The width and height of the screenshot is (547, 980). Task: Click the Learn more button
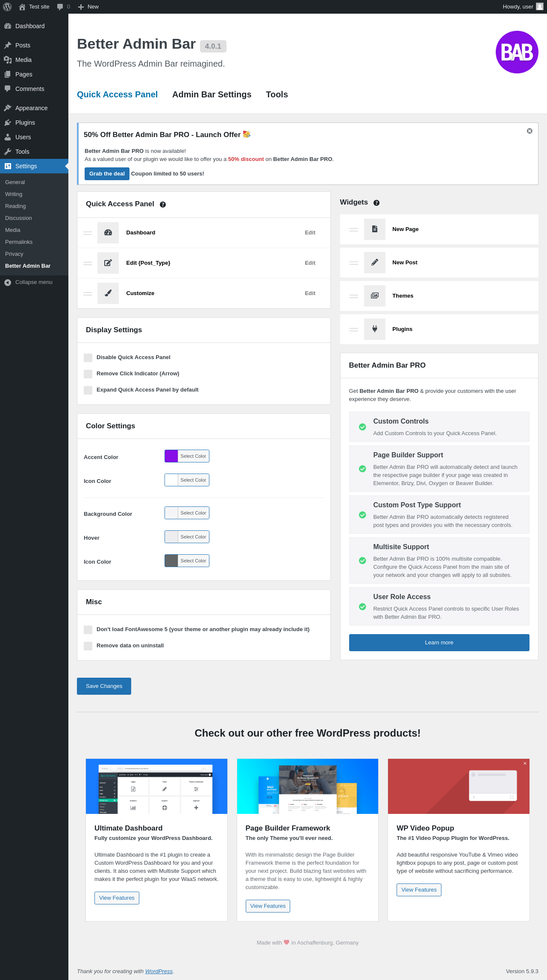(439, 643)
